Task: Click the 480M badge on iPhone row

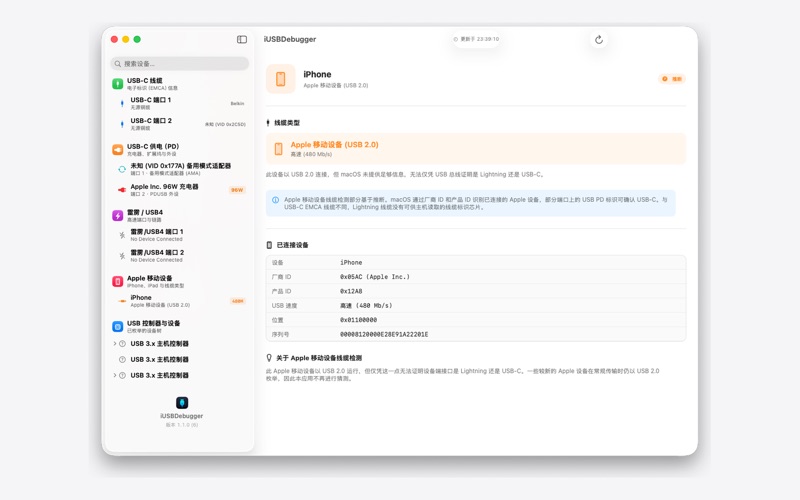Action: coord(238,301)
